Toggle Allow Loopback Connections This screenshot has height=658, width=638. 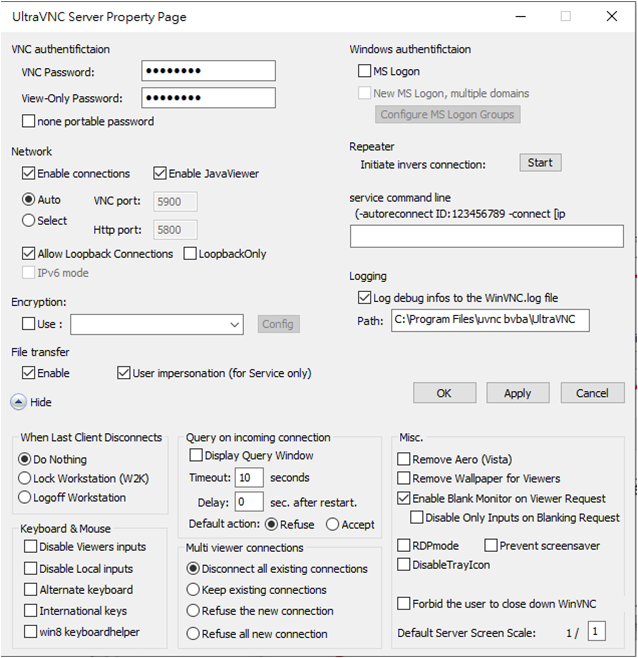click(x=29, y=253)
